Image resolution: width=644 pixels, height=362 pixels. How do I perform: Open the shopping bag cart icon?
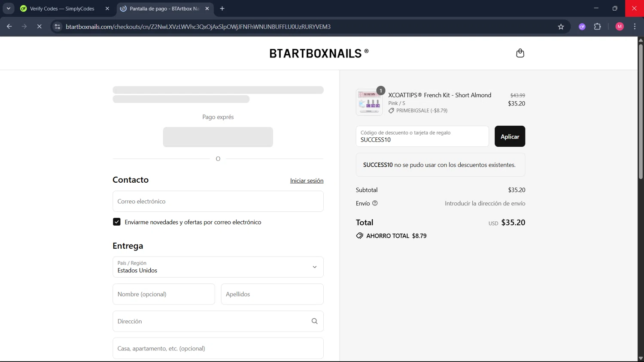[520, 53]
